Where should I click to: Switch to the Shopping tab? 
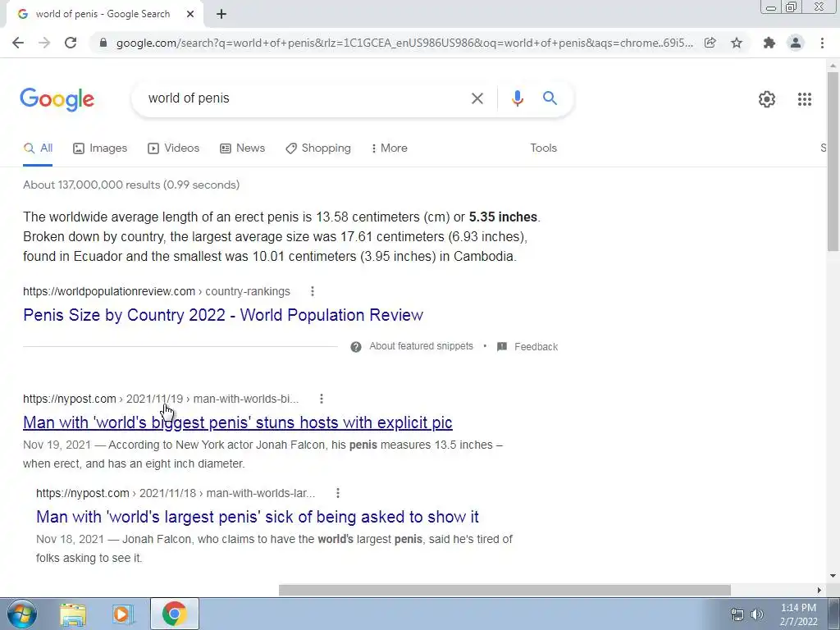(x=318, y=148)
